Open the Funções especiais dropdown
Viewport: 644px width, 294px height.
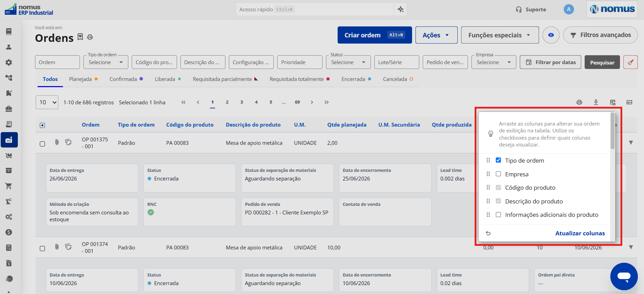point(500,35)
